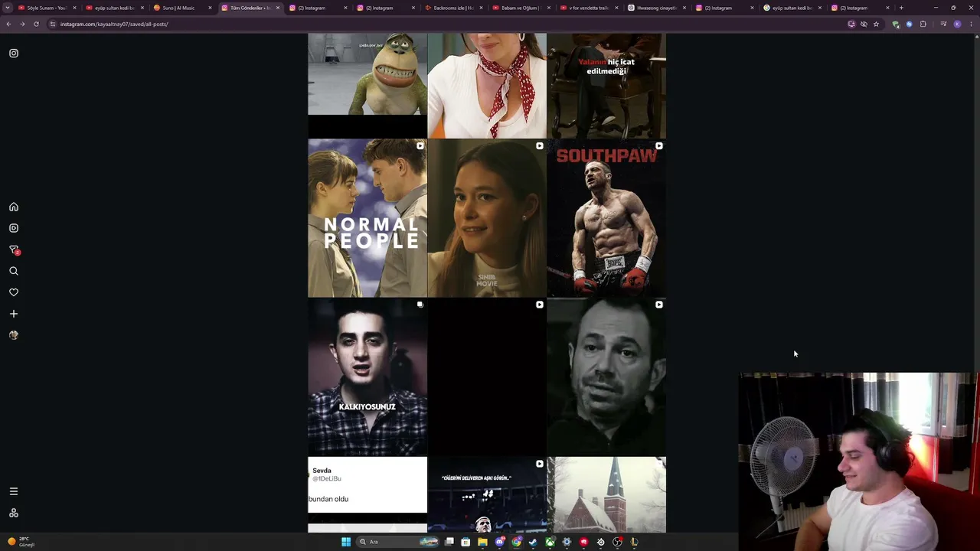The height and width of the screenshot is (551, 980).
Task: Open Reels from the Instagram sidebar
Action: (x=14, y=228)
